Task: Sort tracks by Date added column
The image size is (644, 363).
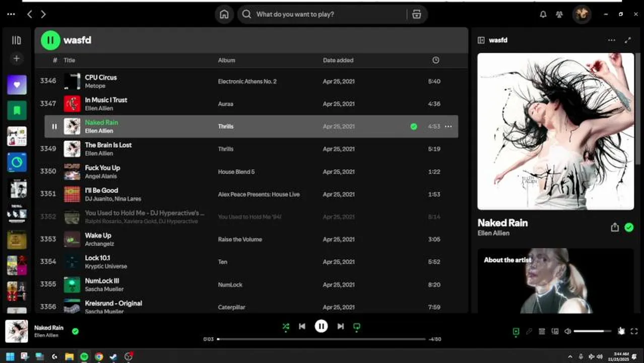Action: click(x=338, y=60)
